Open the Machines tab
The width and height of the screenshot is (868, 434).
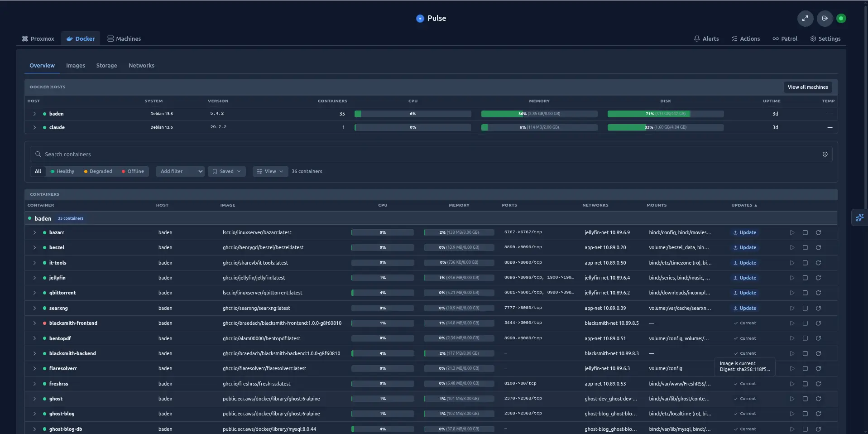[x=124, y=39]
